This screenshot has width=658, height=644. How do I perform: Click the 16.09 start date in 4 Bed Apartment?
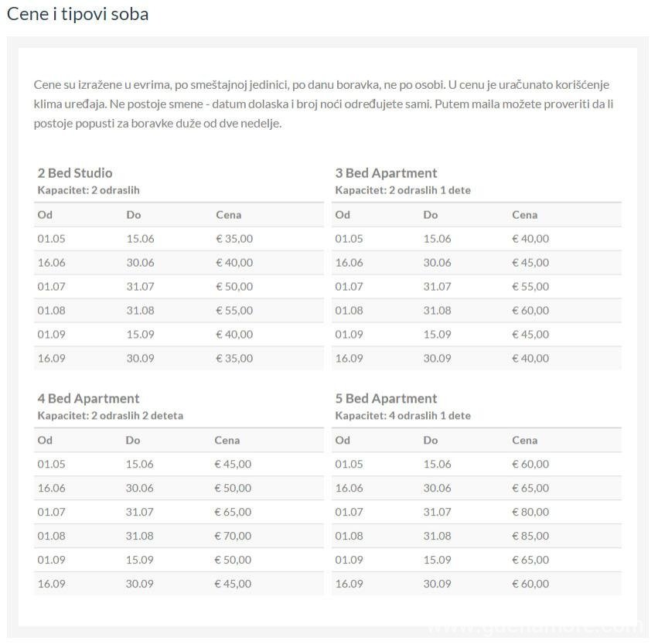[51, 584]
